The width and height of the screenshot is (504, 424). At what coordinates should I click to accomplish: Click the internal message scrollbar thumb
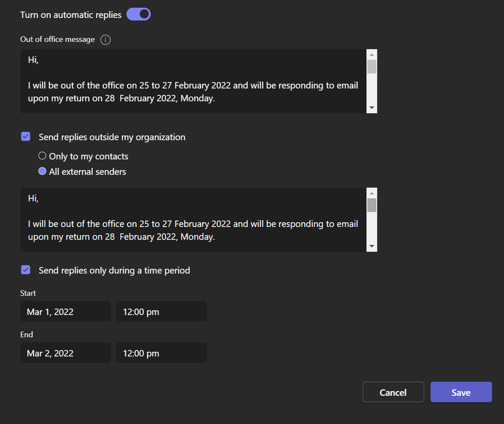click(x=372, y=67)
